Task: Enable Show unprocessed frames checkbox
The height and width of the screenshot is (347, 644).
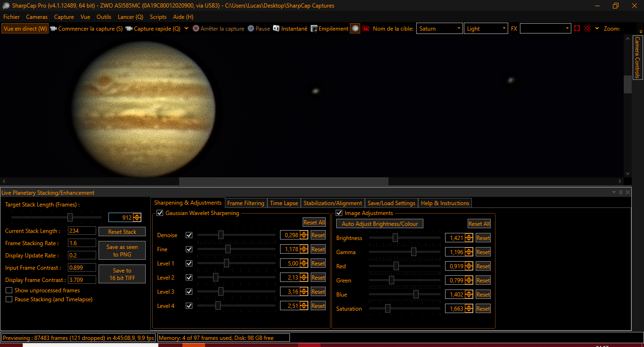Action: [9, 290]
